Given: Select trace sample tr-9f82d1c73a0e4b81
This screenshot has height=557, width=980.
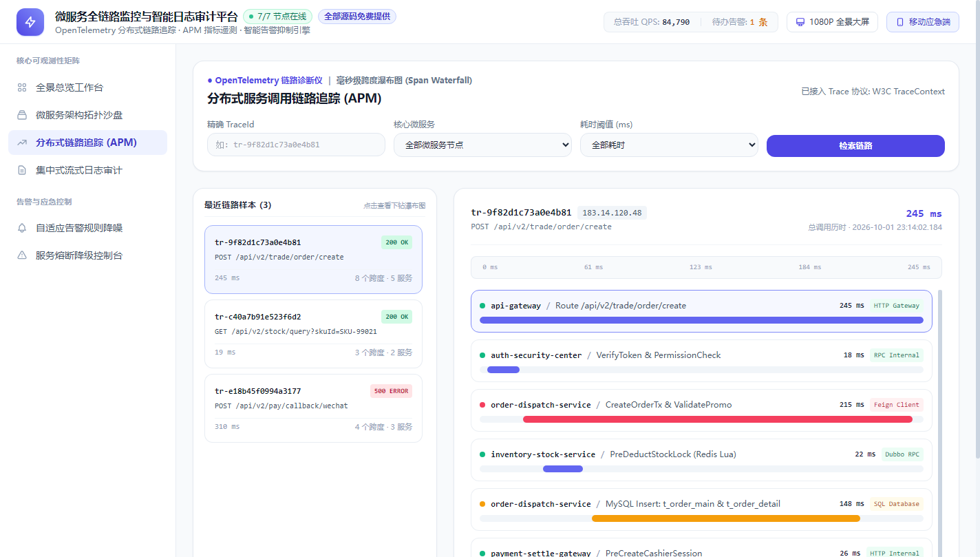Looking at the screenshot, I should point(313,260).
